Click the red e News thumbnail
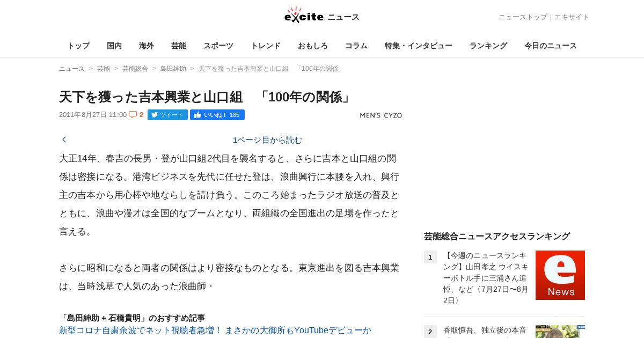The width and height of the screenshot is (644, 338). pos(560,275)
